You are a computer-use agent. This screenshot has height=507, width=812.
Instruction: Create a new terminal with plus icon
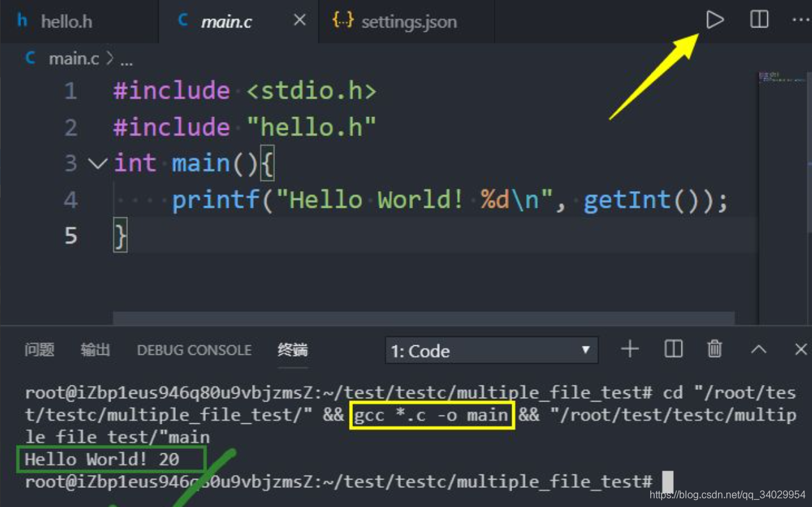pyautogui.click(x=630, y=349)
